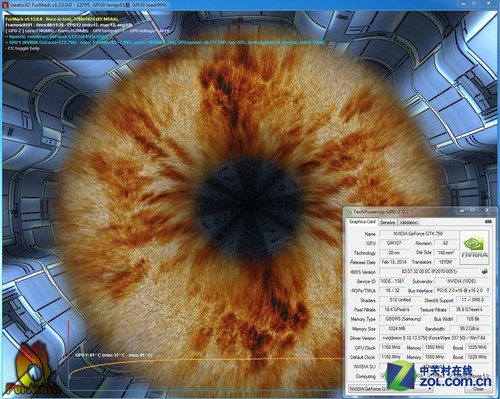
Task: Click the 'Memory Type' label in GPU-Z
Action: pos(363,319)
